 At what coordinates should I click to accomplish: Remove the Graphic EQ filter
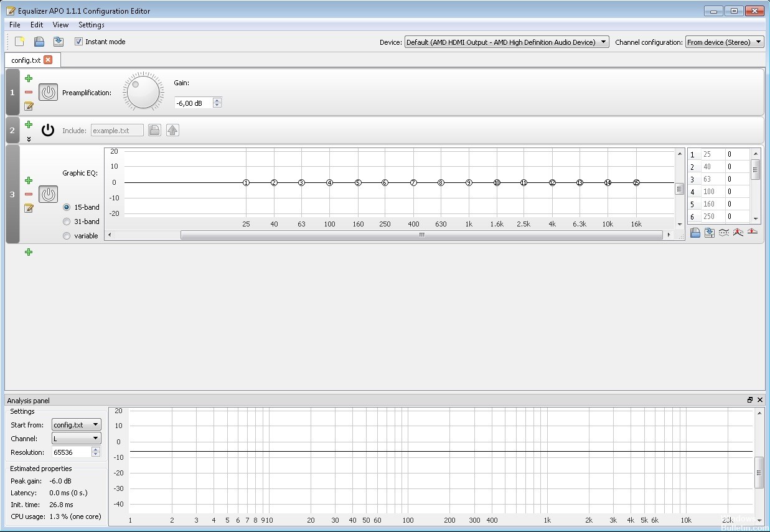tap(28, 194)
